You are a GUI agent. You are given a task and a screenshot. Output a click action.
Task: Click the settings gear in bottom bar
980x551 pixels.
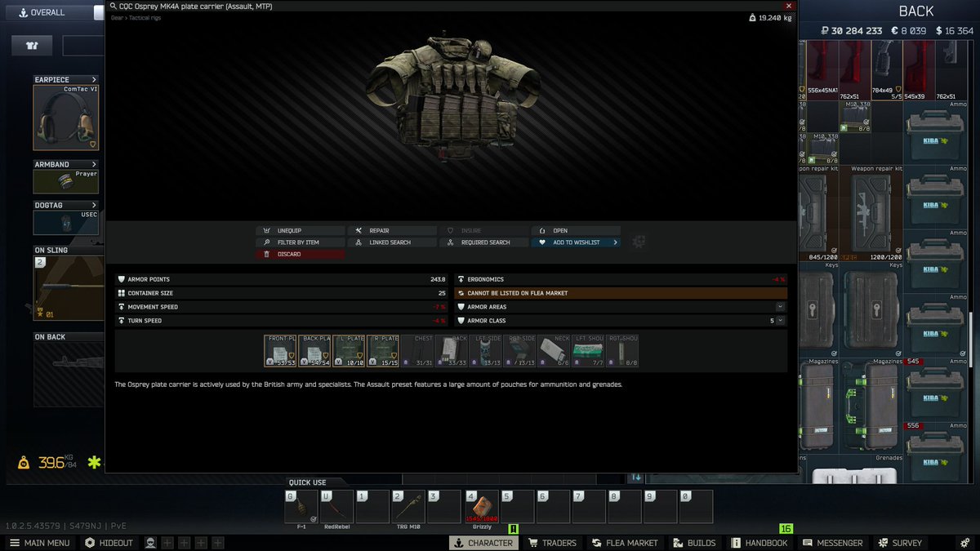963,543
